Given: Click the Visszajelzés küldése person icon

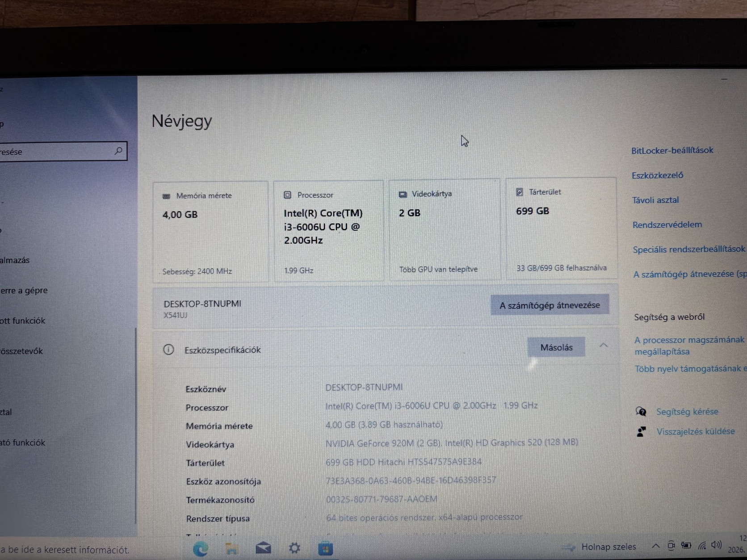Looking at the screenshot, I should tap(641, 431).
